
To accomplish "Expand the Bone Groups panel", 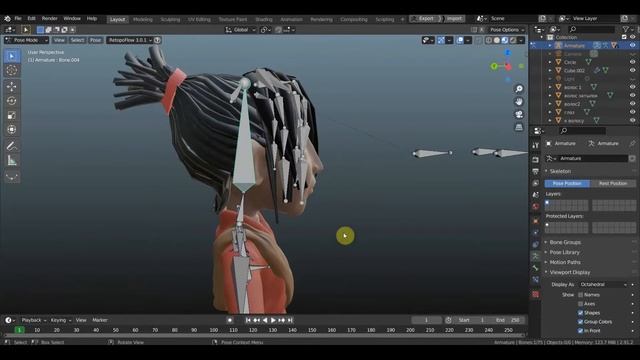I will click(x=565, y=242).
